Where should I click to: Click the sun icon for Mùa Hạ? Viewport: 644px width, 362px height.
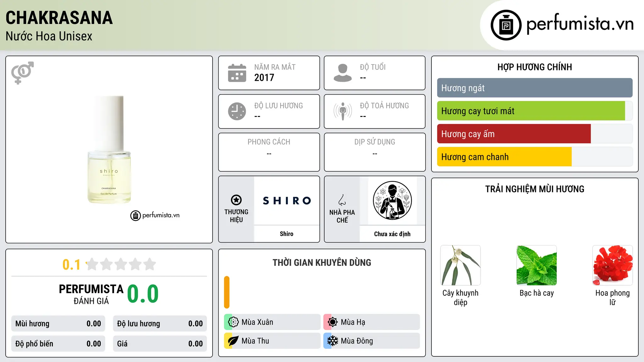click(x=333, y=322)
